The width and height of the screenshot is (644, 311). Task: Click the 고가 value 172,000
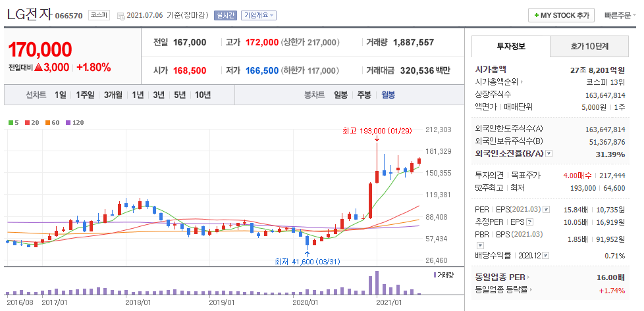[262, 42]
